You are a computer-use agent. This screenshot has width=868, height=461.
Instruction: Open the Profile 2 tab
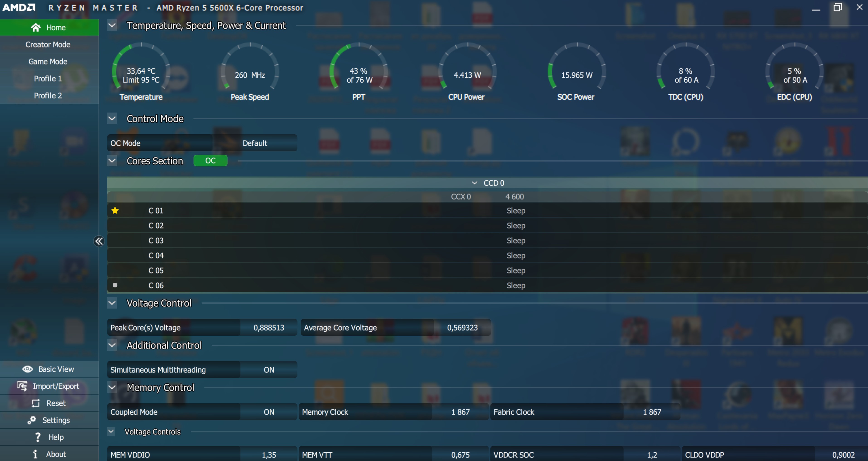[48, 96]
